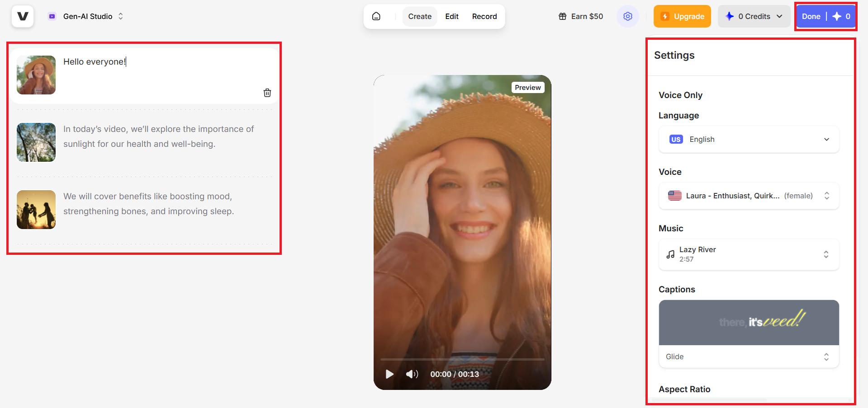Screen dimensions: 868x408
Task: Click the sunset silhouette scene thumbnail
Action: click(36, 210)
